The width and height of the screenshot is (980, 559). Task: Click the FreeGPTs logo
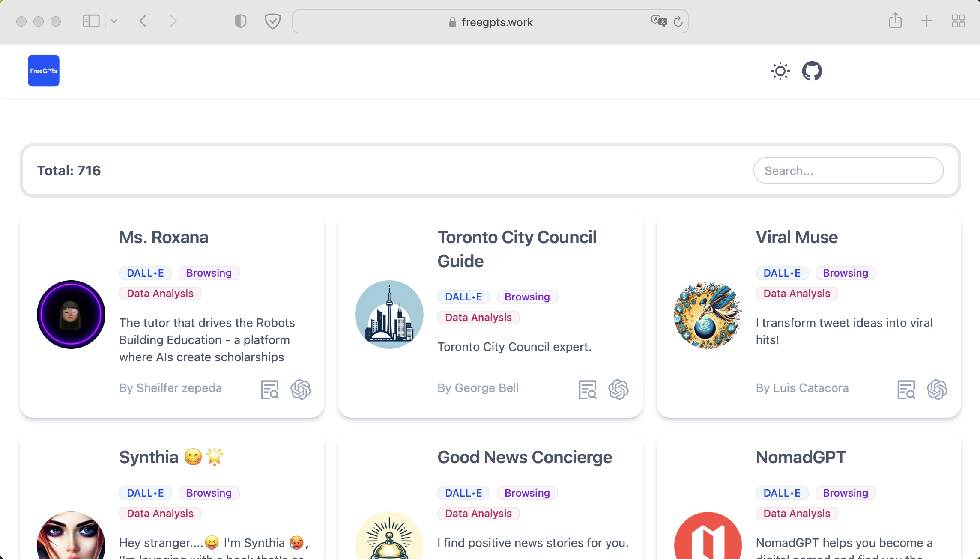(44, 71)
